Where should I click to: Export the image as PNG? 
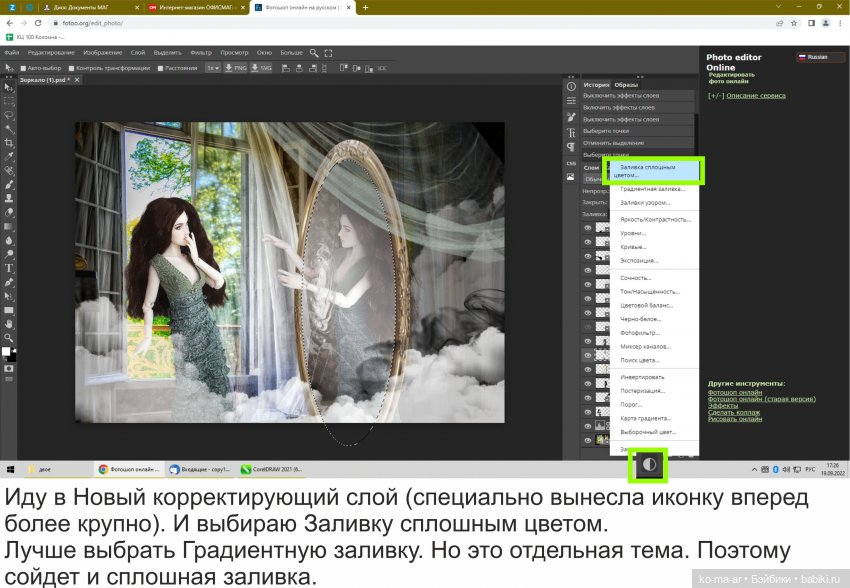pos(238,68)
